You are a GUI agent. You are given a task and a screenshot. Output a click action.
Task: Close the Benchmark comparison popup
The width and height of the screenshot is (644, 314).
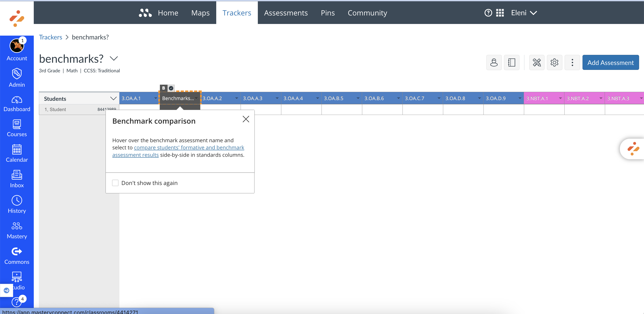246,119
